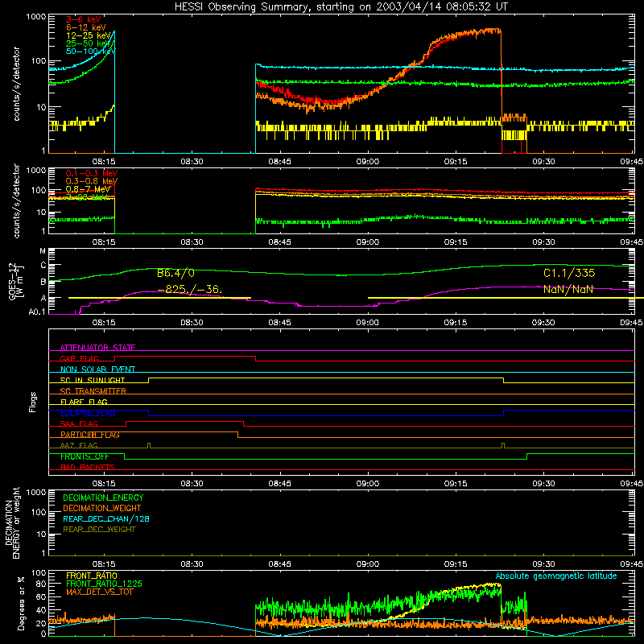Image resolution: width=644 pixels, height=644 pixels.
Task: Click the yellow 0.8-7 MeV legend label
Action: (88, 189)
